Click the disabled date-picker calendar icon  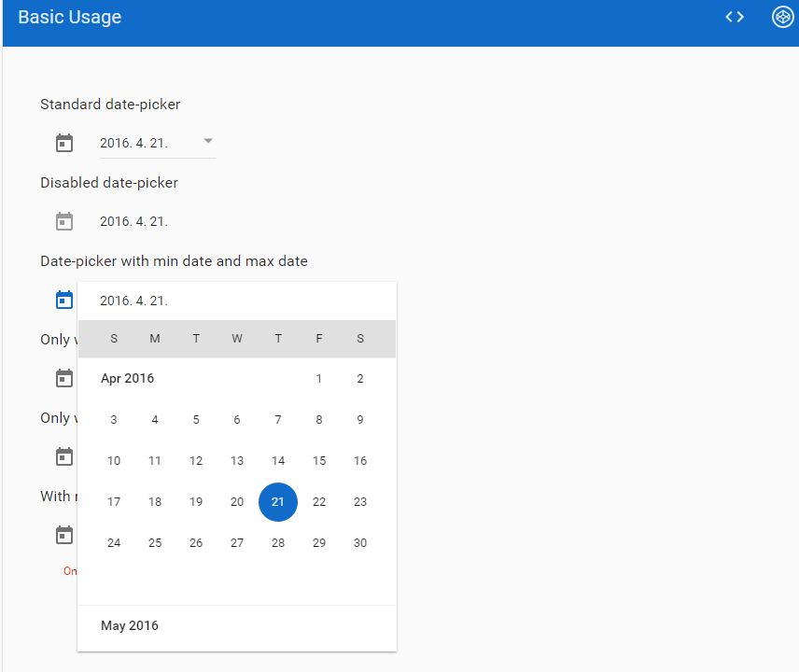[63, 221]
